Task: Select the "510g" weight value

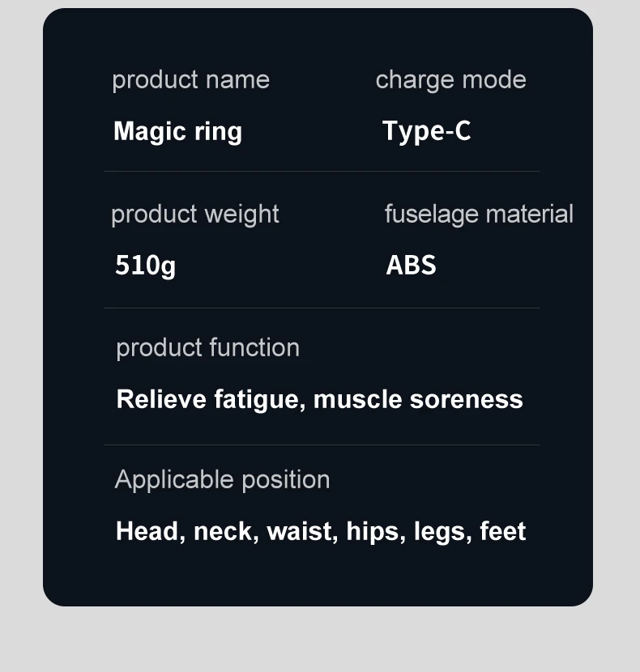Action: click(x=145, y=266)
